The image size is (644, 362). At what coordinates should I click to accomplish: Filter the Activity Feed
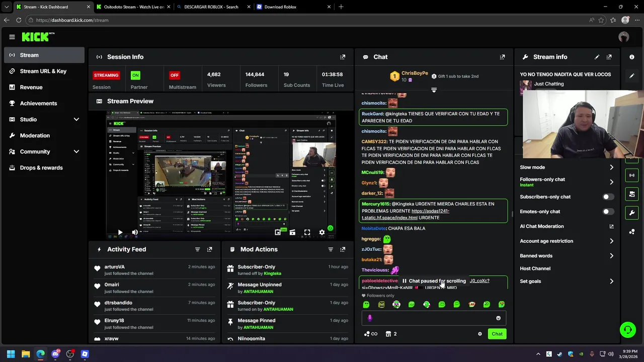[197, 249]
